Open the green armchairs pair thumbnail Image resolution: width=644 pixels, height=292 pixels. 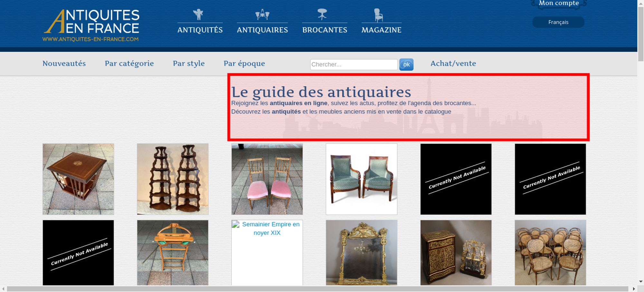pyautogui.click(x=361, y=179)
